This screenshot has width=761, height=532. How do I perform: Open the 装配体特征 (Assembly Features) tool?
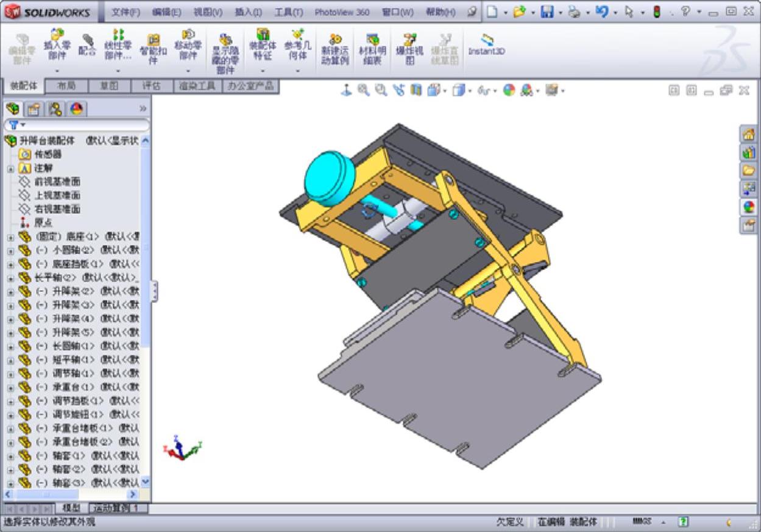tap(263, 44)
